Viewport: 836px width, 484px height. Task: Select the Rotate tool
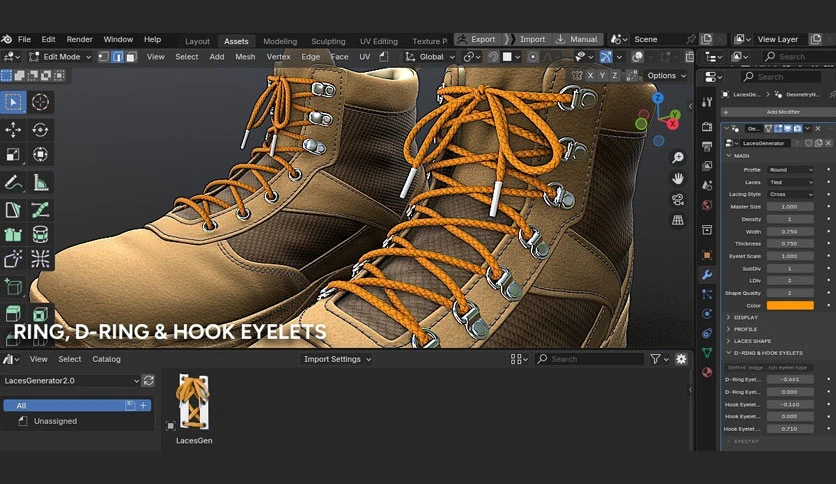(40, 130)
